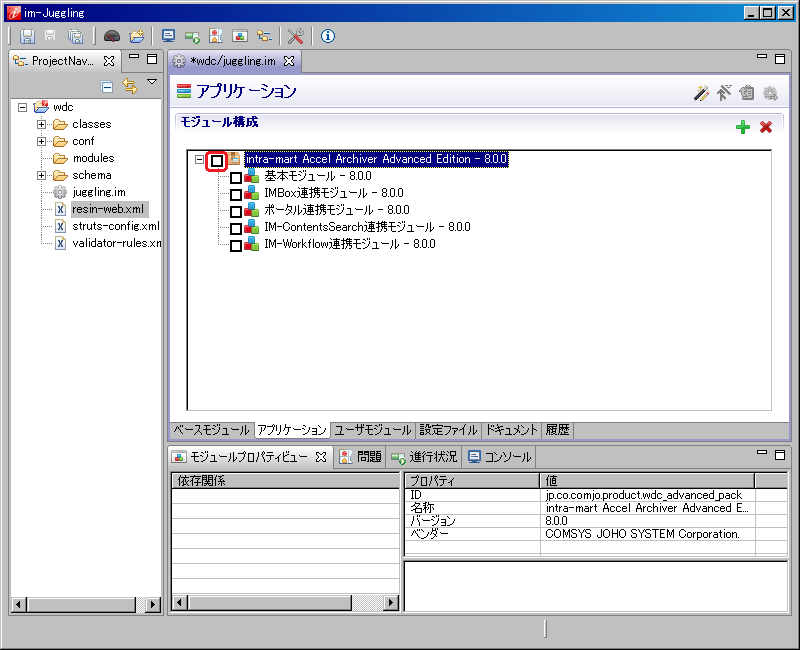Check the IM-ContentsSearch連携モジュール checkbox
Image resolution: width=800 pixels, height=650 pixels.
point(236,229)
